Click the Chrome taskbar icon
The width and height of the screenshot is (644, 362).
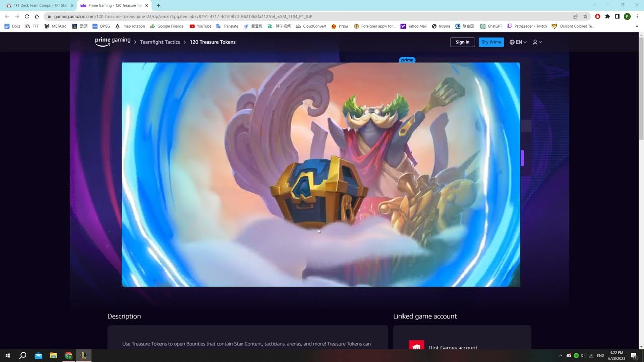click(68, 356)
